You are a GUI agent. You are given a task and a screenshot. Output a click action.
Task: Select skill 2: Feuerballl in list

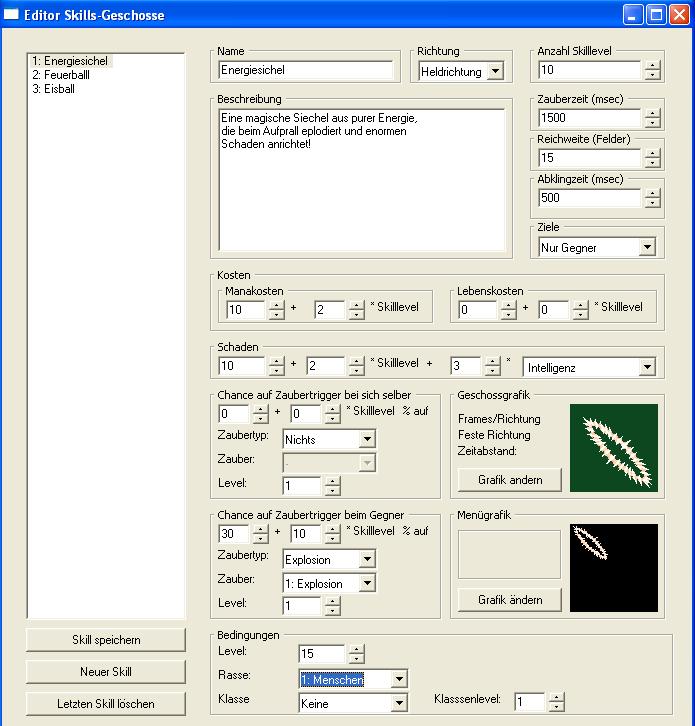point(61,75)
